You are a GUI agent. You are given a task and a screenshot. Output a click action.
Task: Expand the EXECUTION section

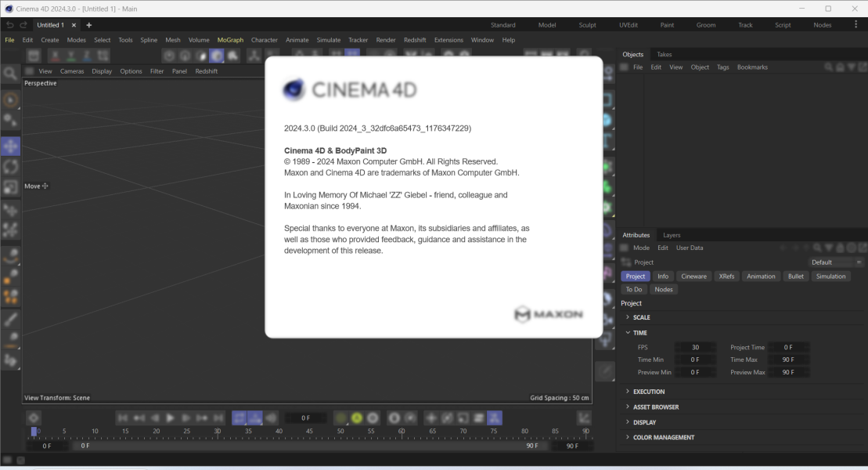point(628,392)
